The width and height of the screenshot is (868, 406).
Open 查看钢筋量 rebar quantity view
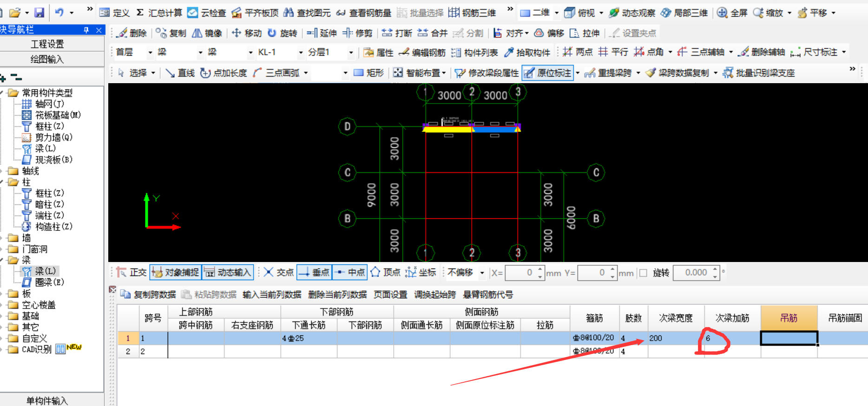pyautogui.click(x=363, y=13)
